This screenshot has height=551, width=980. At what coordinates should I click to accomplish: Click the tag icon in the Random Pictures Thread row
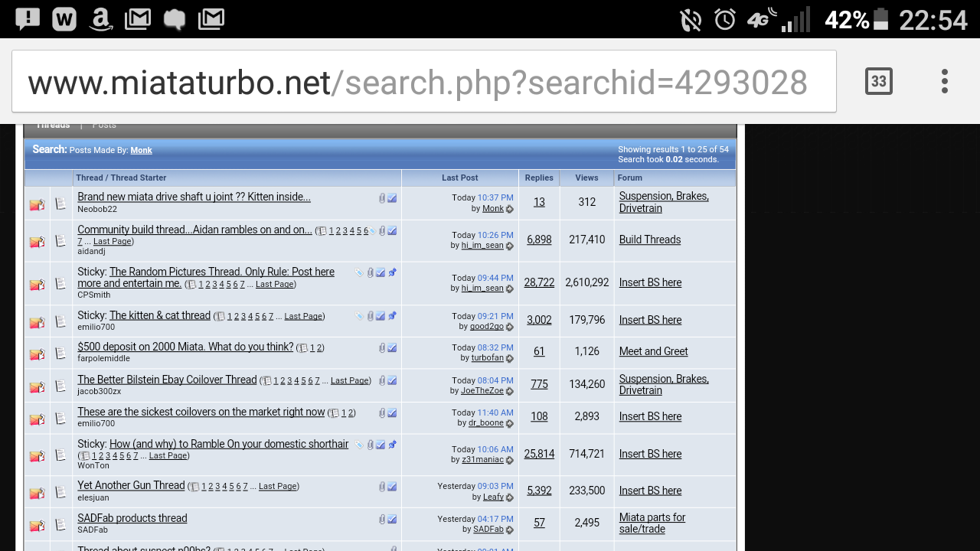(x=359, y=272)
